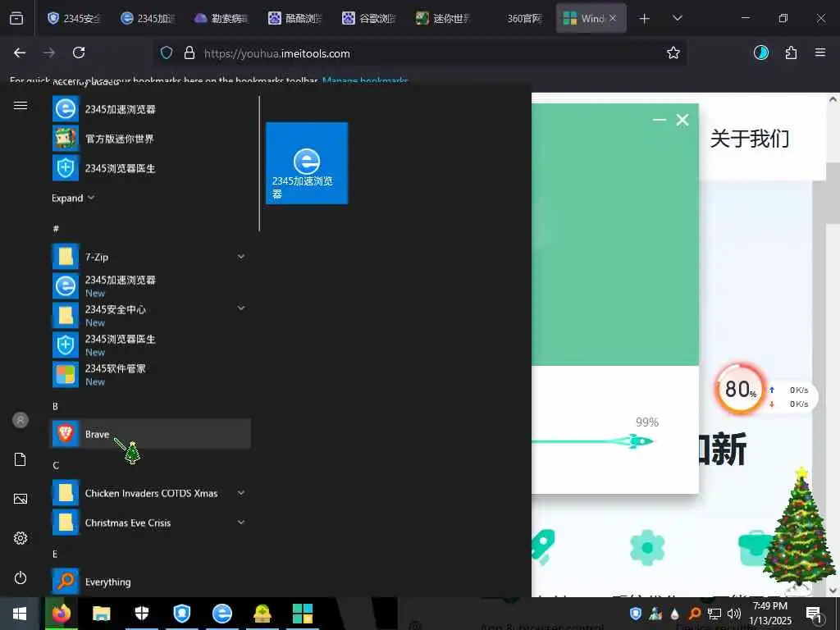Image resolution: width=840 pixels, height=630 pixels.
Task: Open File Explorer from the taskbar
Action: 101,614
